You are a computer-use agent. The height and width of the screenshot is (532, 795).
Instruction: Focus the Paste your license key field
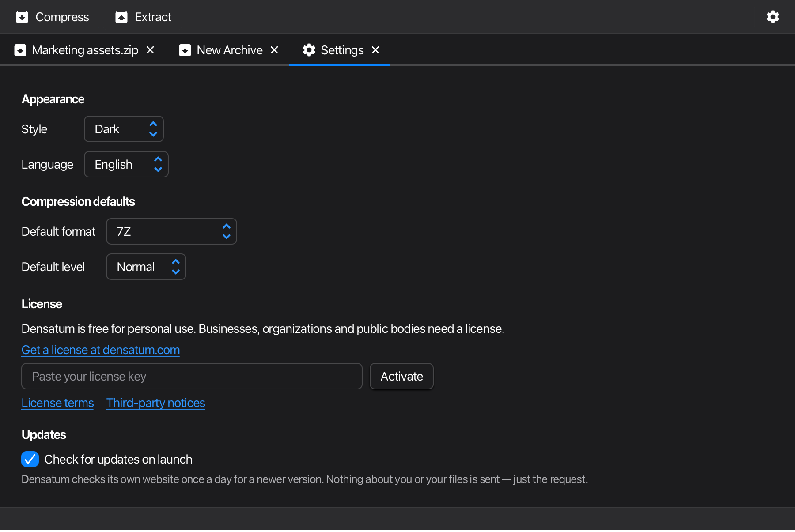click(192, 376)
